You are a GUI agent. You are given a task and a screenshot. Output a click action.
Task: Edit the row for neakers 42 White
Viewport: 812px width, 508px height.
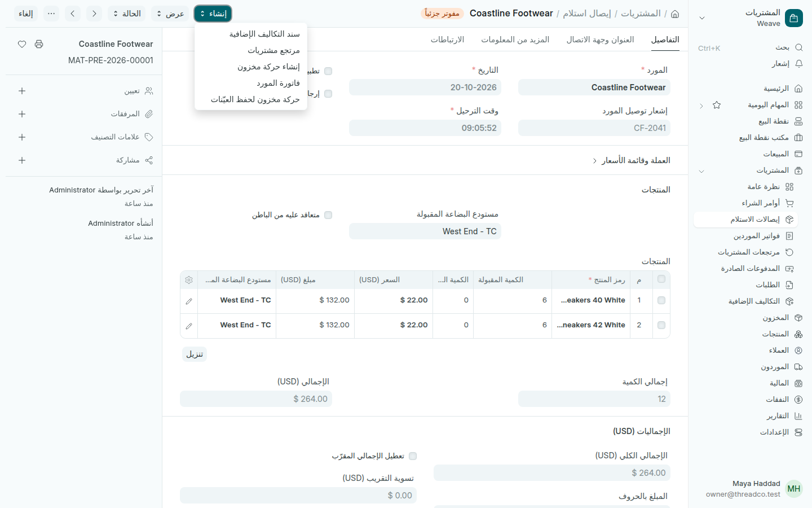[x=189, y=326]
